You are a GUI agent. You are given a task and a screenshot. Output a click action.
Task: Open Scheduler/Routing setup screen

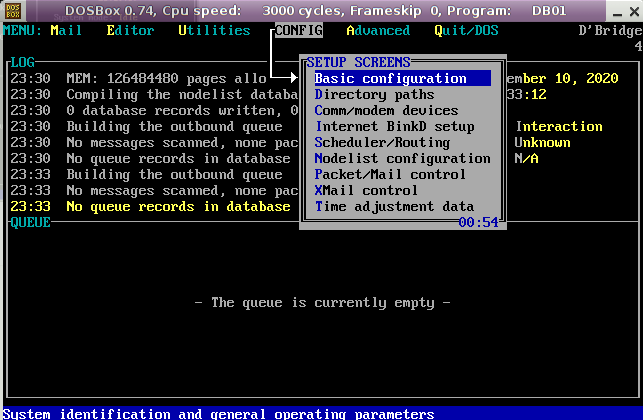tap(382, 142)
